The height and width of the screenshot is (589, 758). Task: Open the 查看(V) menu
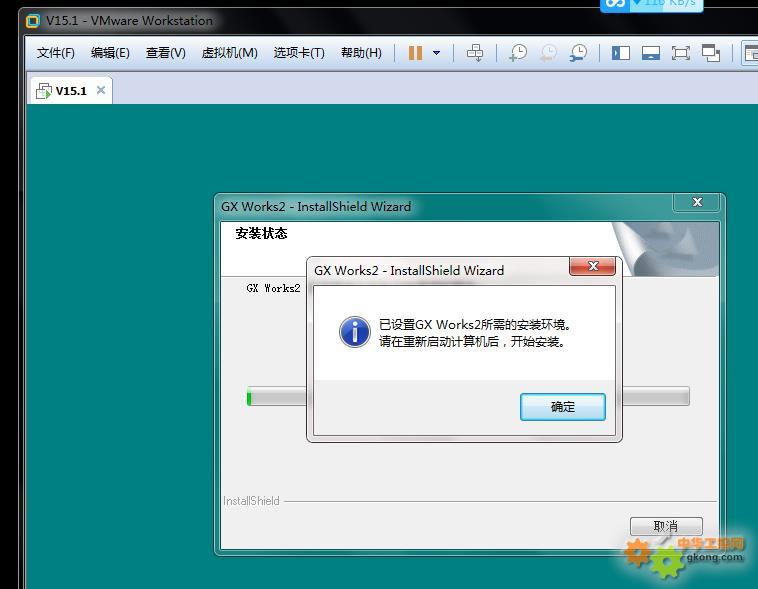[x=165, y=53]
